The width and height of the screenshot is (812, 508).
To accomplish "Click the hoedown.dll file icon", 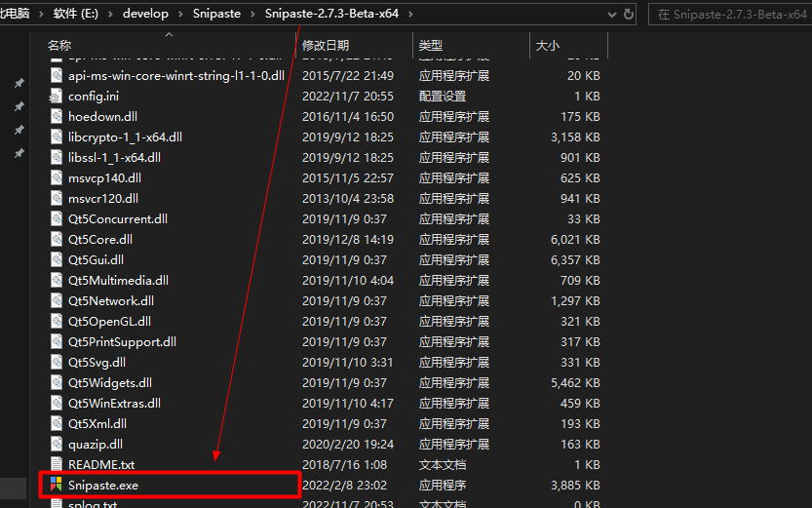I will [x=56, y=116].
